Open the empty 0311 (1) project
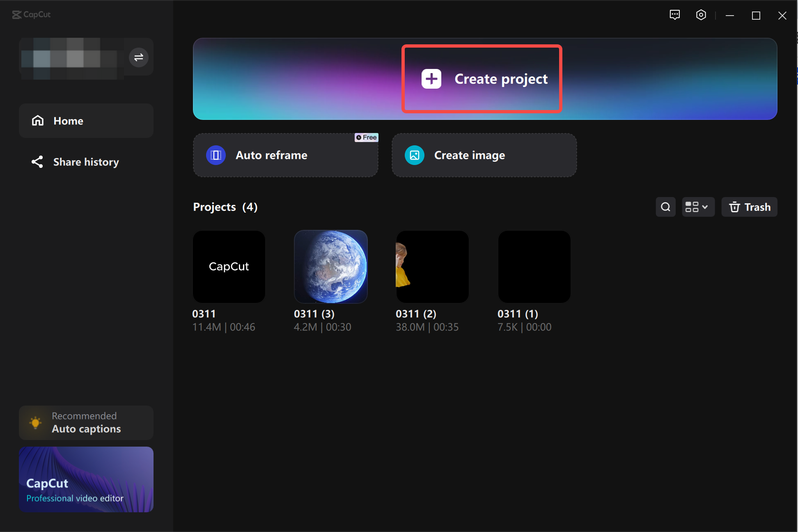798x532 pixels. point(534,267)
